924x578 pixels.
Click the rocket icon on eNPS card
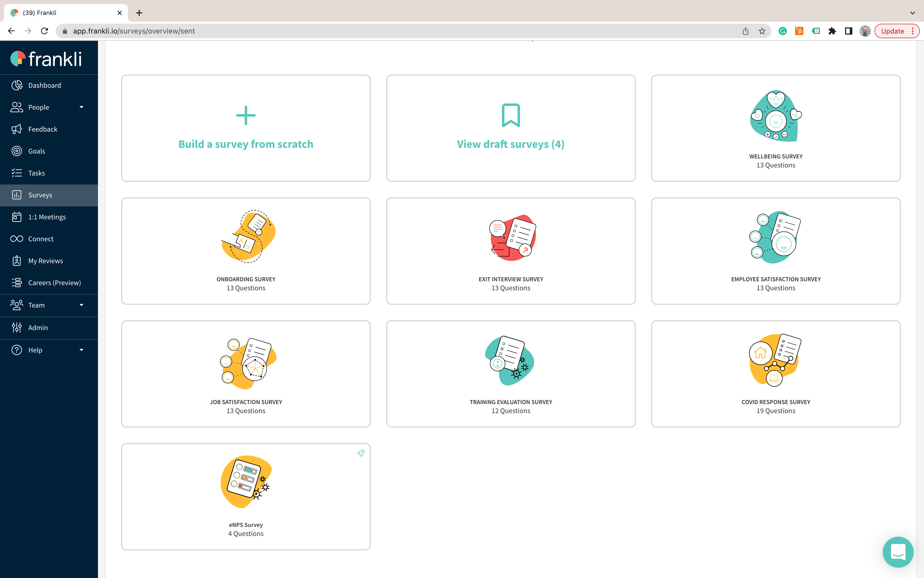pos(361,453)
